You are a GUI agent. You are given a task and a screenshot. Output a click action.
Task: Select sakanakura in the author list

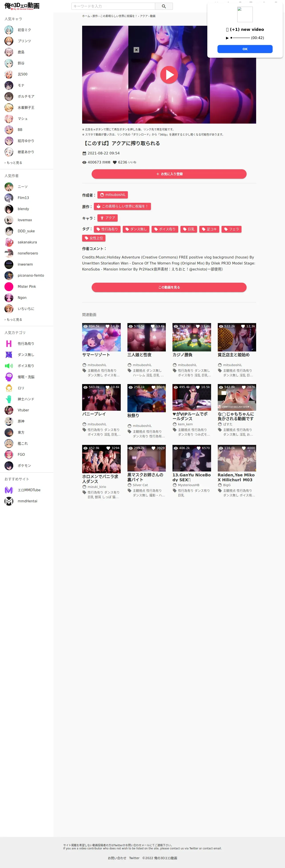(27, 243)
